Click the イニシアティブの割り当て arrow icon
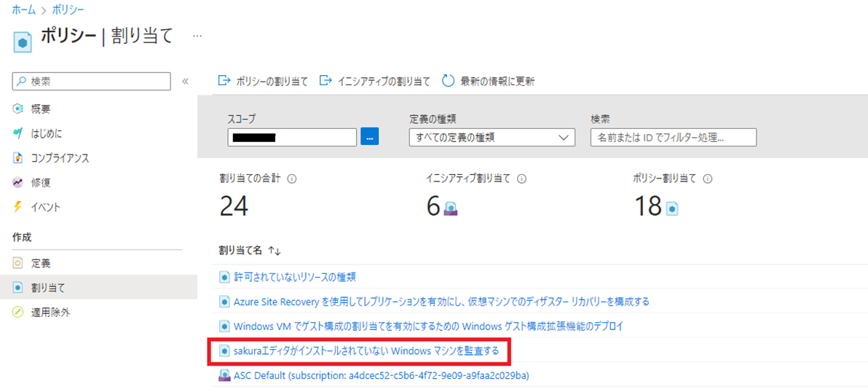This screenshot has width=868, height=392. [x=325, y=81]
